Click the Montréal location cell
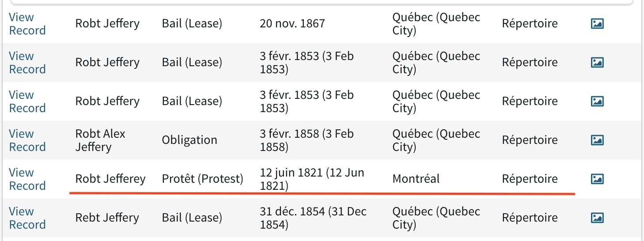 416,179
